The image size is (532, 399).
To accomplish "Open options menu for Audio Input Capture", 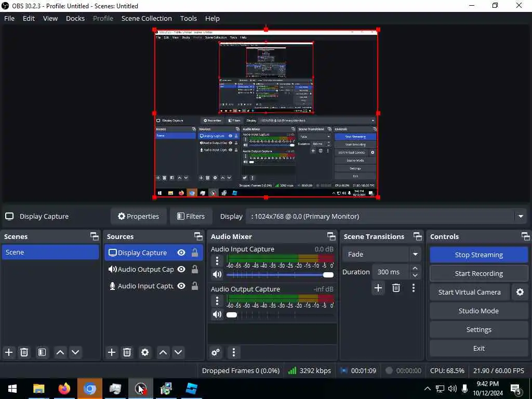I will tap(217, 261).
